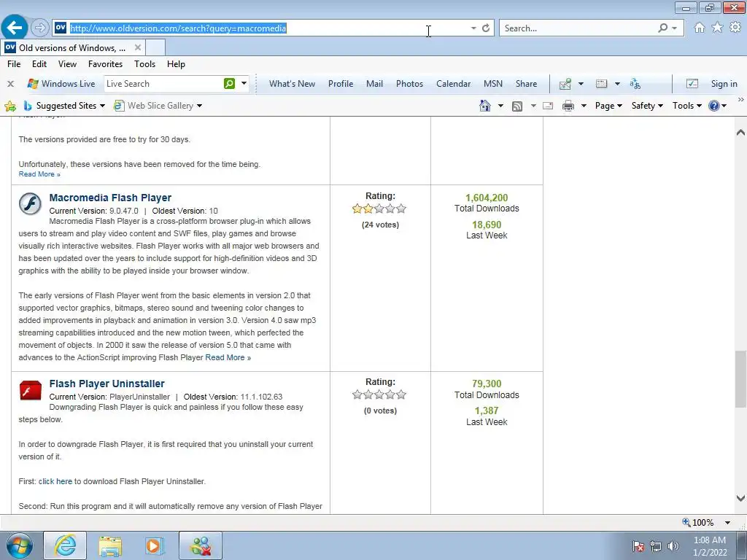Click the address bar URL field
This screenshot has width=747, height=560.
267,28
